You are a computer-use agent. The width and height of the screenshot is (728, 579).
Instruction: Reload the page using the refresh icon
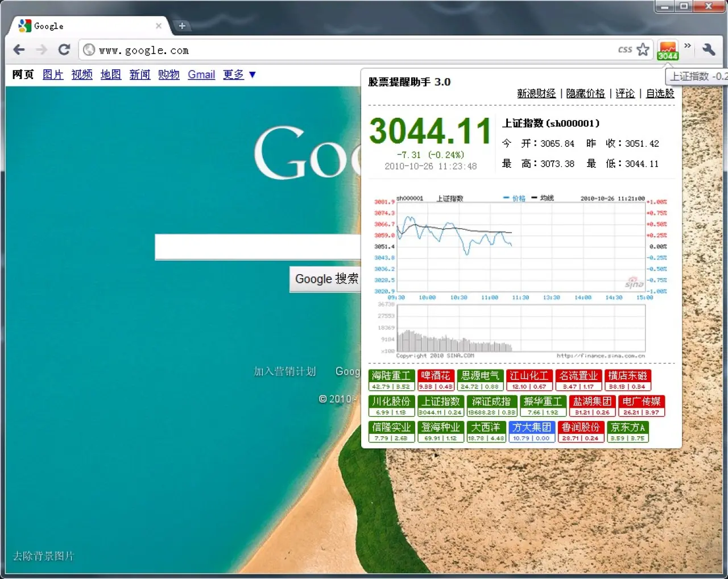tap(64, 49)
